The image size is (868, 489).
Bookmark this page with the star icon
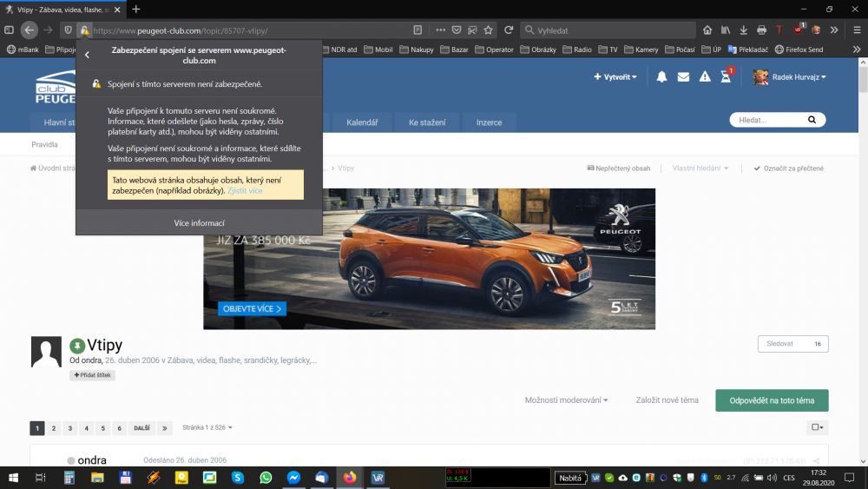tap(488, 30)
